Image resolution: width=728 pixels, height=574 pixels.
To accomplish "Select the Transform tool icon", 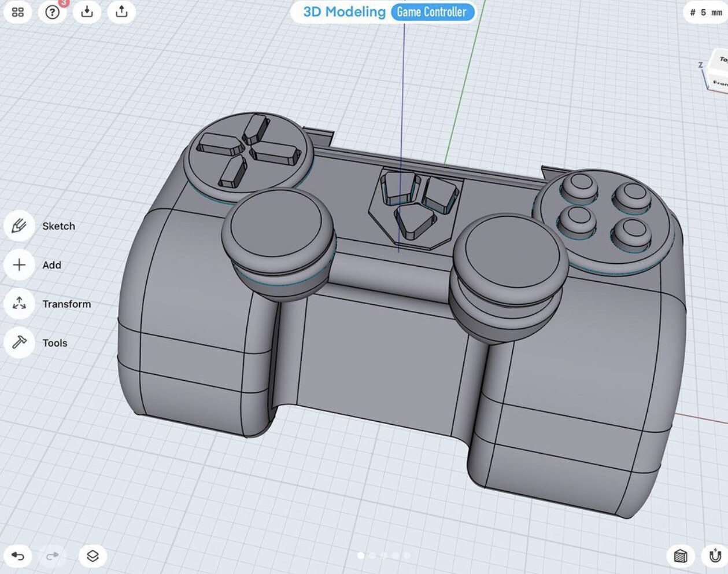I will [19, 304].
